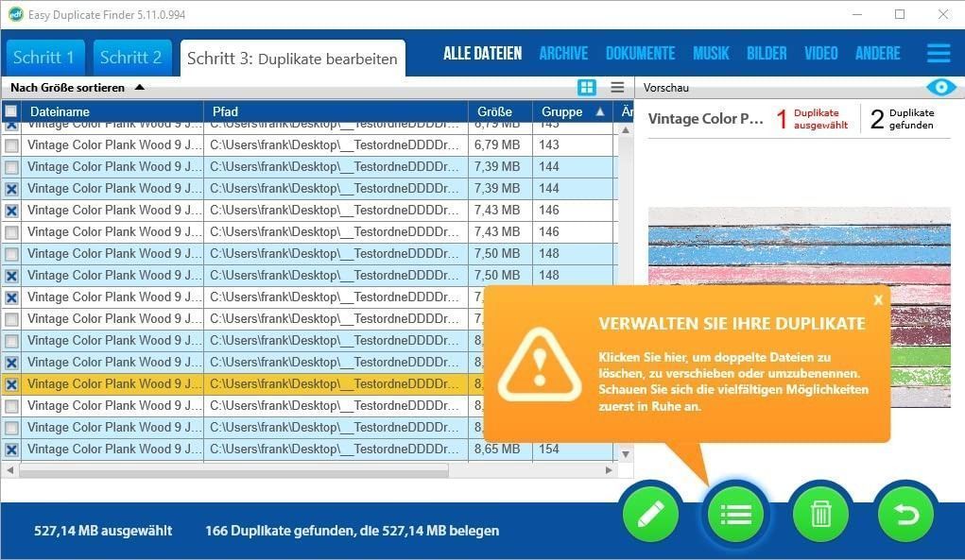Open the hamburger menu icon
The height and width of the screenshot is (560, 965).
click(x=938, y=53)
